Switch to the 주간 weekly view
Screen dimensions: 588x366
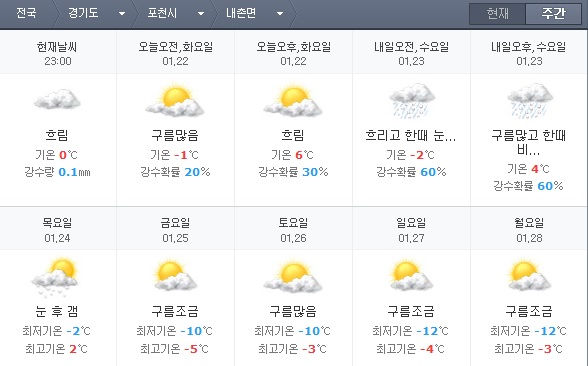[554, 14]
